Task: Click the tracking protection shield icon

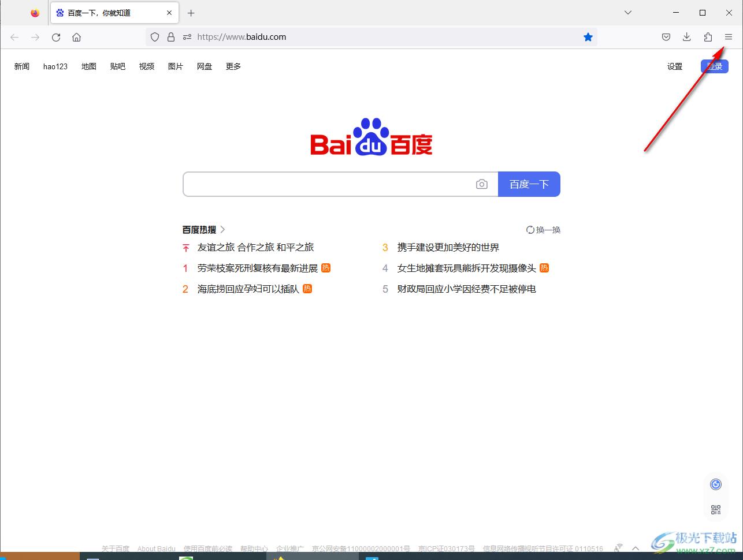Action: (x=155, y=37)
